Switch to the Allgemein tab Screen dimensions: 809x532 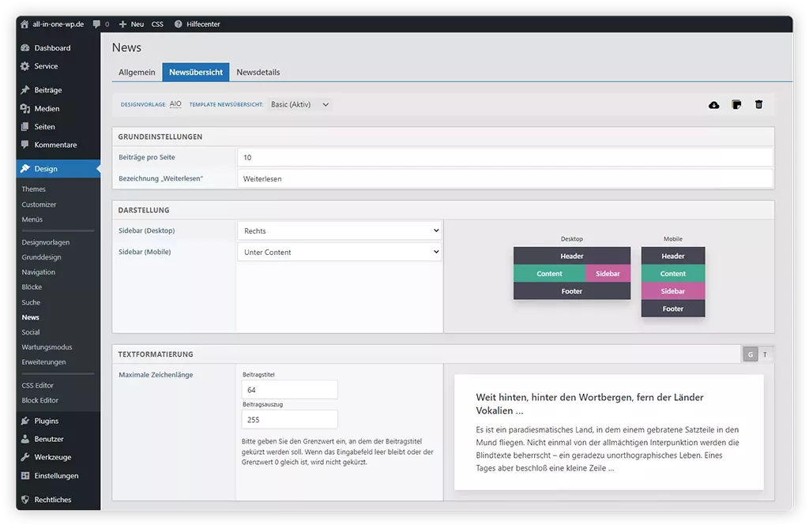[x=137, y=72]
